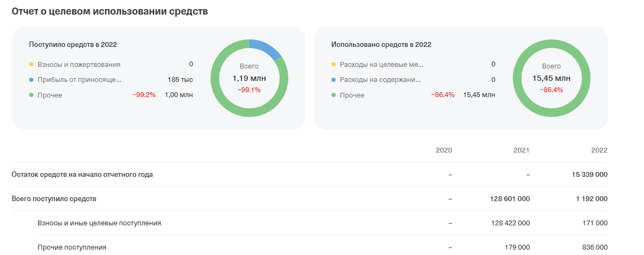
Task: Click the blue segment of received-funds donut chart
Action: (266, 47)
